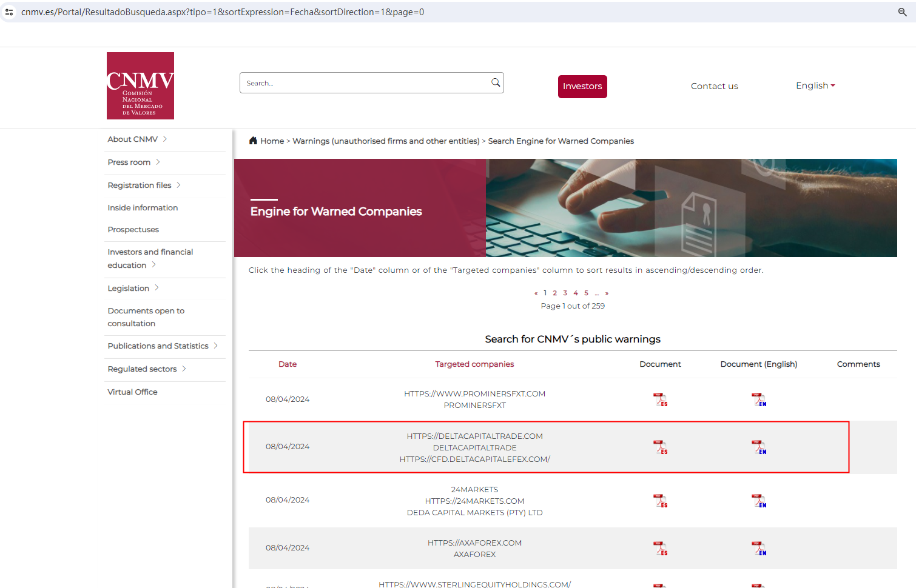This screenshot has height=588, width=916.
Task: Click the browser zoom magnifier icon
Action: click(902, 12)
